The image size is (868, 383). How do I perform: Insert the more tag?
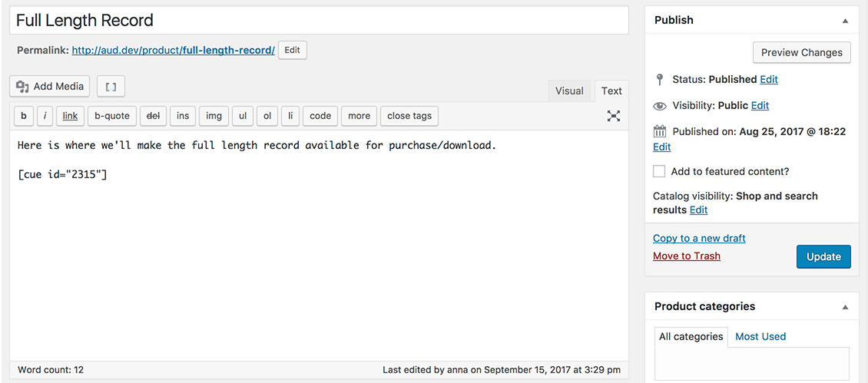point(359,116)
